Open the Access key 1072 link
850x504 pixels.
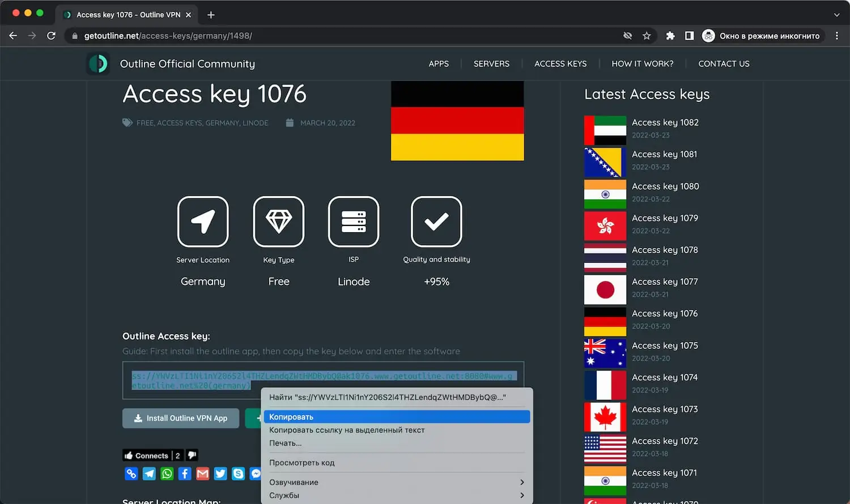click(x=665, y=441)
